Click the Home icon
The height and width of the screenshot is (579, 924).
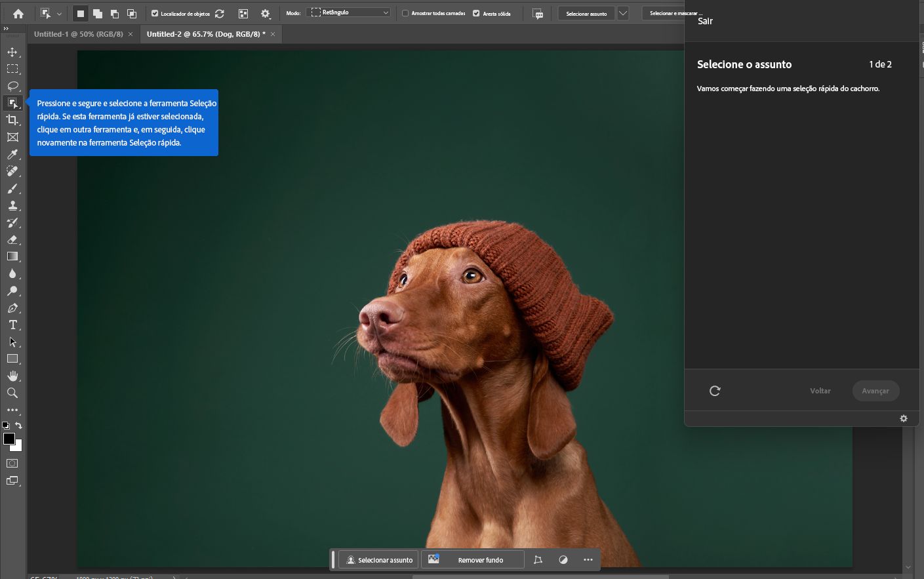tap(18, 13)
